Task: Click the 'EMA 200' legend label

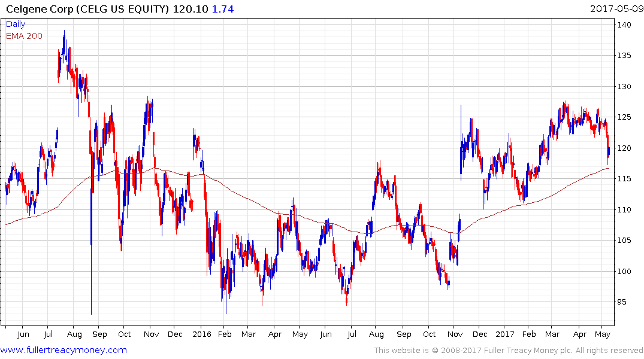Action: pyautogui.click(x=24, y=36)
